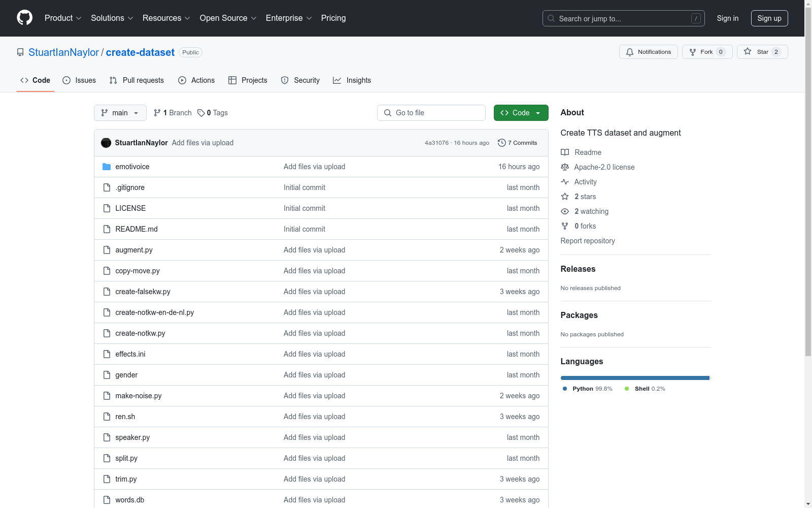The width and height of the screenshot is (812, 508).
Task: Click the Activity pulse icon
Action: pos(565,182)
